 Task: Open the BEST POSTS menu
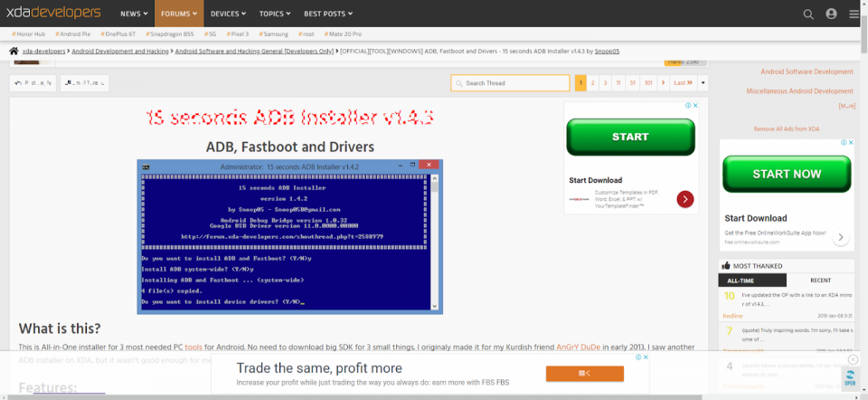pyautogui.click(x=327, y=14)
